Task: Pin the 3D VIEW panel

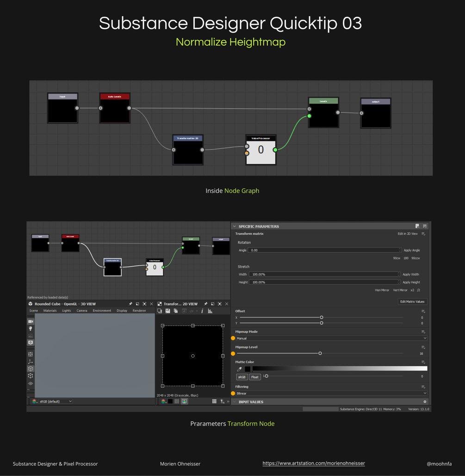Action: click(x=130, y=304)
